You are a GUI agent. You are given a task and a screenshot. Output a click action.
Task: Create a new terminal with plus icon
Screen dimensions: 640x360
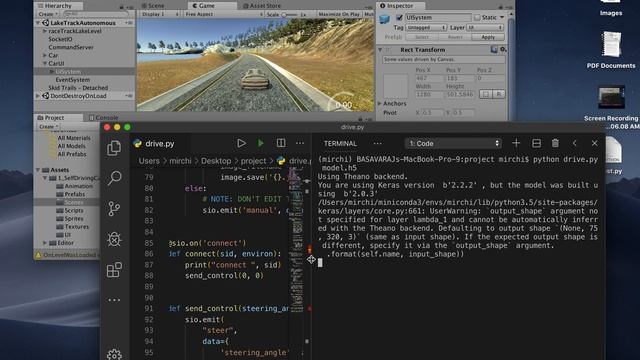pos(516,143)
